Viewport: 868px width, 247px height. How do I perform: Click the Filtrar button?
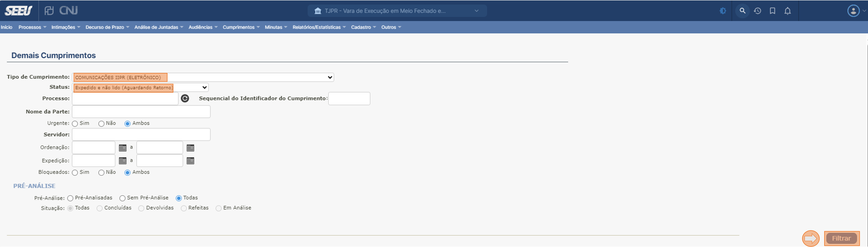[x=841, y=239]
